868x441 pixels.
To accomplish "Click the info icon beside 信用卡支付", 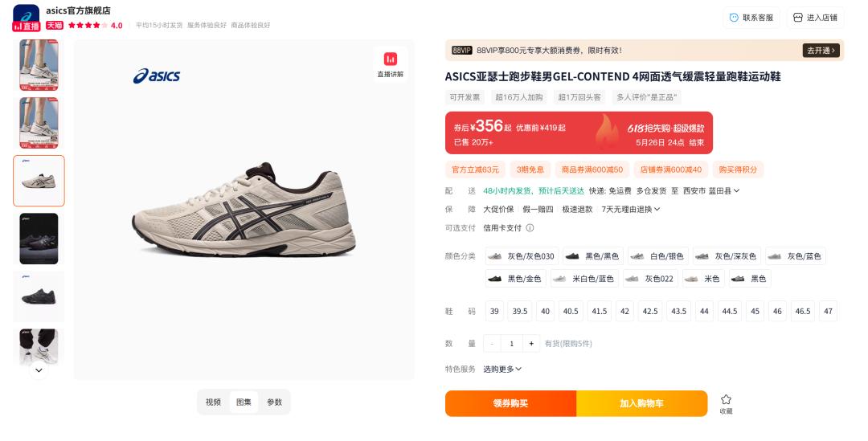I will tap(530, 227).
